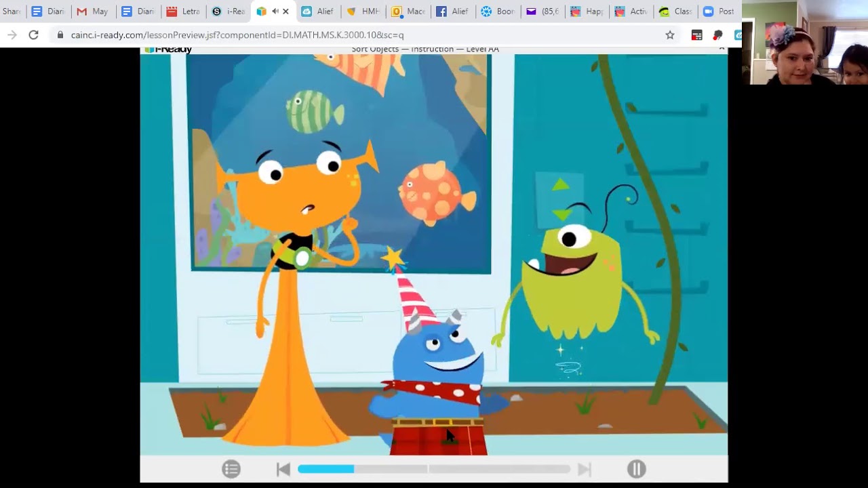Switch to the '(85,6' mail tab
The height and width of the screenshot is (488, 868).
tap(543, 12)
